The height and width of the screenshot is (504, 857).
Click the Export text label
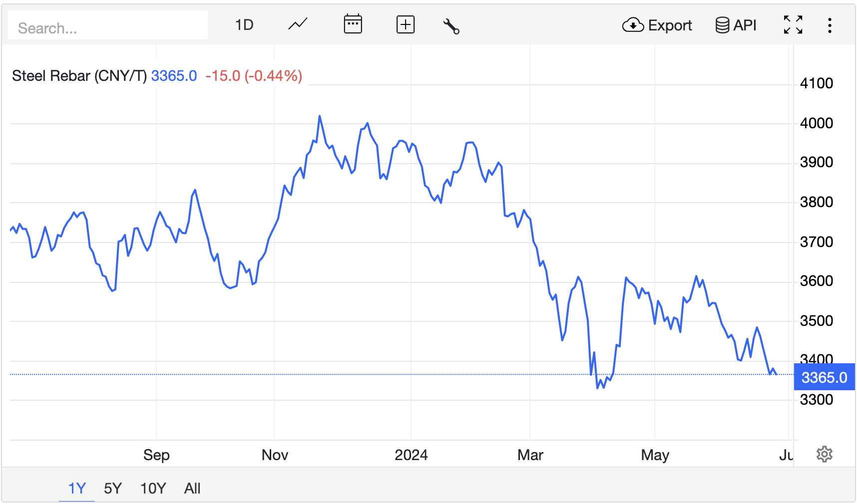[670, 25]
